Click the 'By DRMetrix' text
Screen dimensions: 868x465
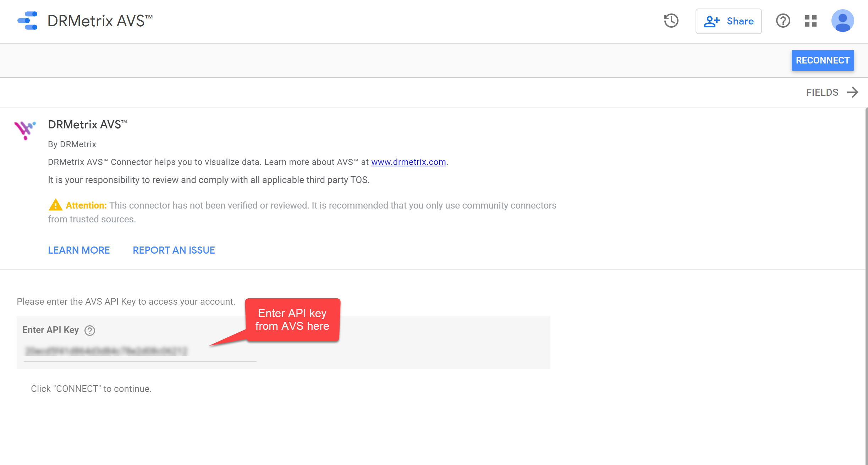(72, 144)
